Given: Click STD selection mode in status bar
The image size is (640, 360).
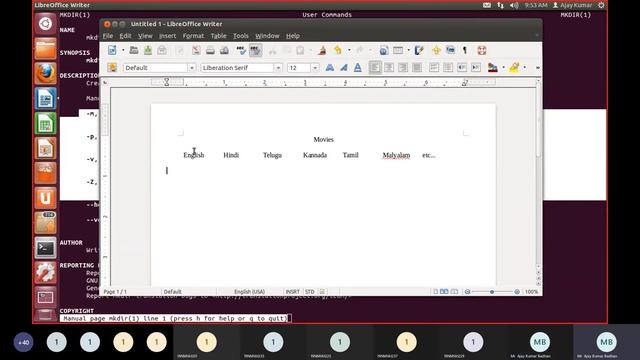Looking at the screenshot, I should [x=309, y=292].
